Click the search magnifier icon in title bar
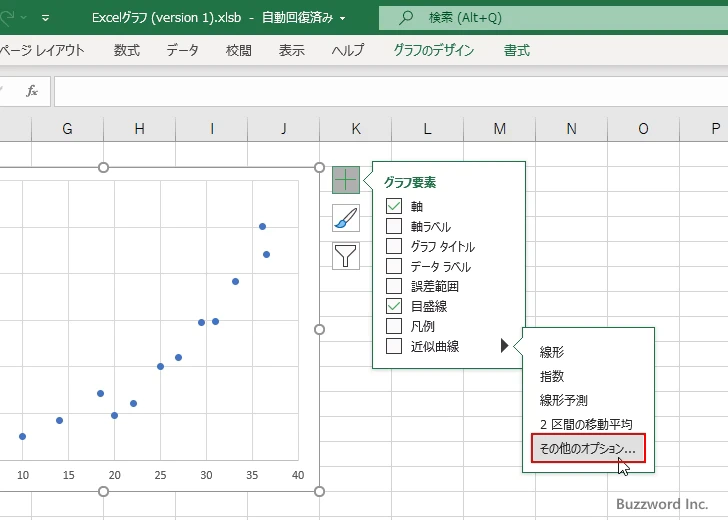728x520 pixels. point(405,18)
